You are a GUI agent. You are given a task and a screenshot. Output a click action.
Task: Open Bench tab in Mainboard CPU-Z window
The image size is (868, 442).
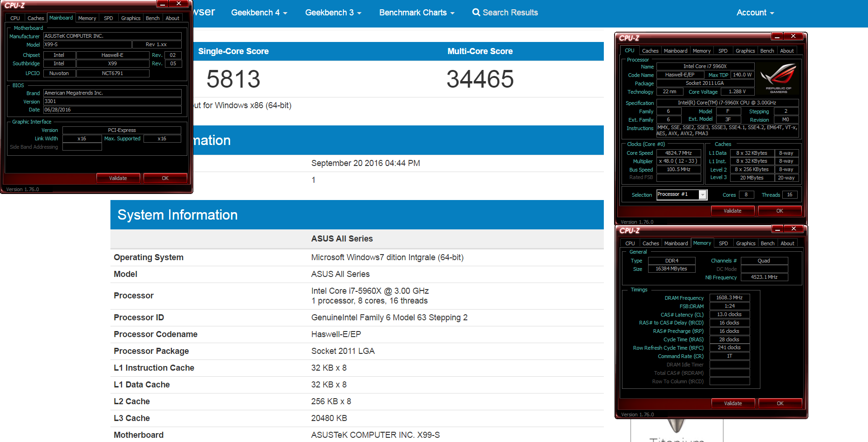click(x=152, y=18)
